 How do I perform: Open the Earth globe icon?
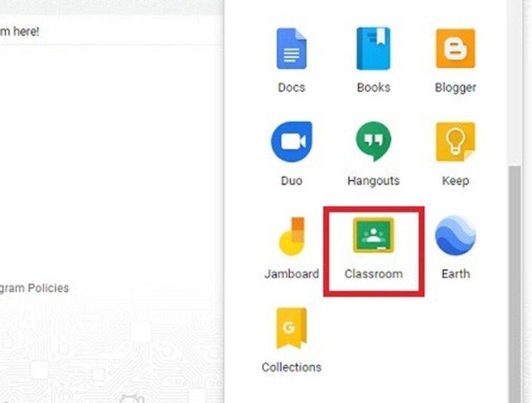click(455, 235)
